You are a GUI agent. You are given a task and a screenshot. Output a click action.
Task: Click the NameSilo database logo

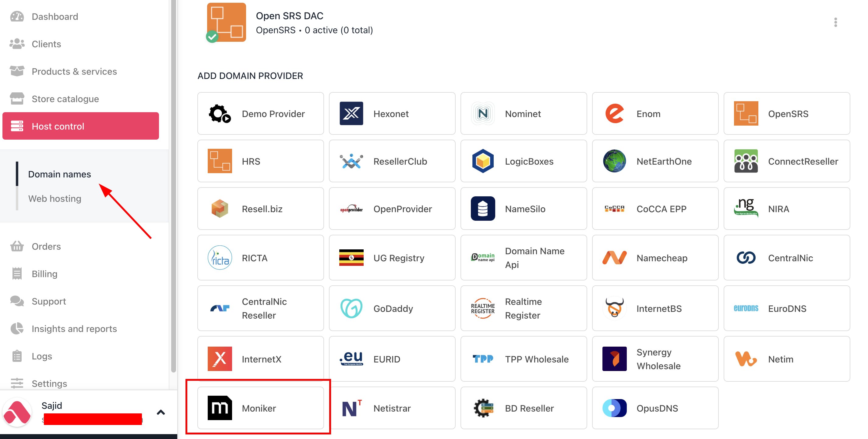(x=482, y=209)
